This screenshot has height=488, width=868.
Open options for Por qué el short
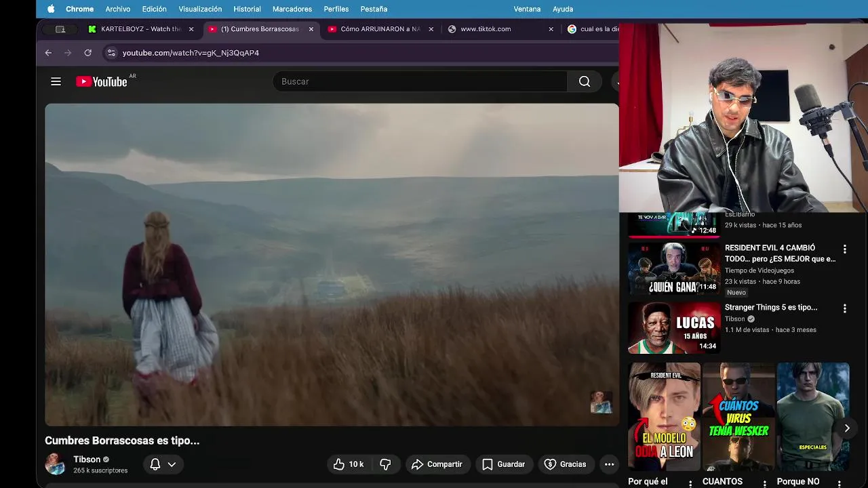tap(690, 483)
